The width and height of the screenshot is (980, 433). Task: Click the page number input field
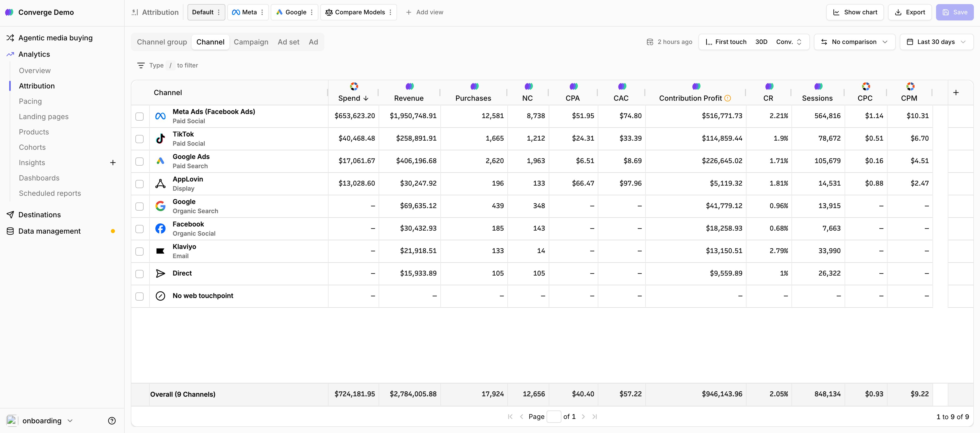point(554,417)
